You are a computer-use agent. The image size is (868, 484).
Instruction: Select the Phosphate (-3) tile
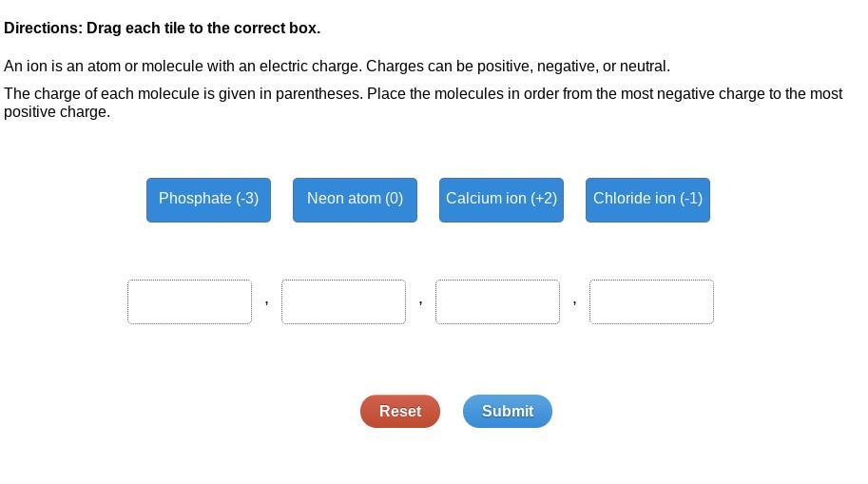click(208, 200)
